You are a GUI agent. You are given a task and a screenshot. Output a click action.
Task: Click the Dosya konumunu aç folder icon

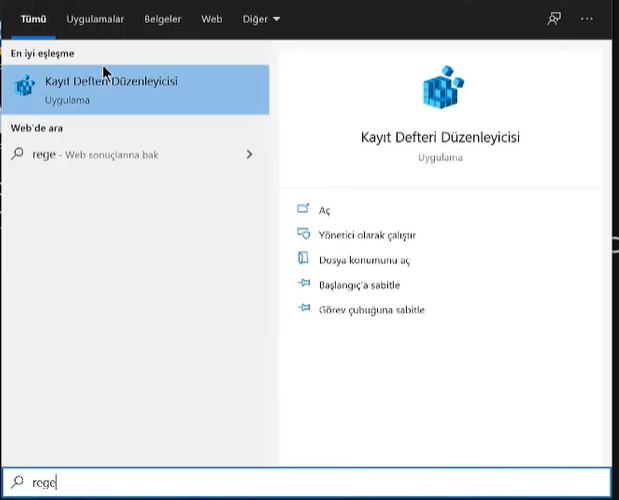click(304, 260)
